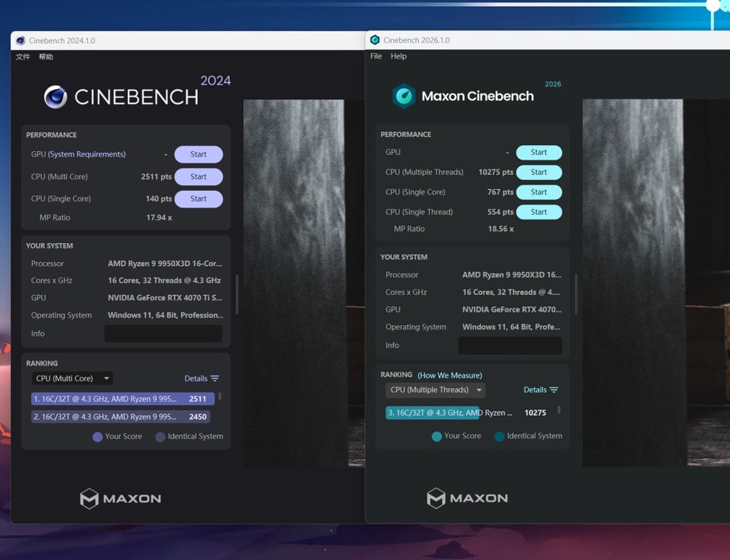The height and width of the screenshot is (560, 730).
Task: Open Help menu in Cinebench 2026
Action: coord(398,55)
